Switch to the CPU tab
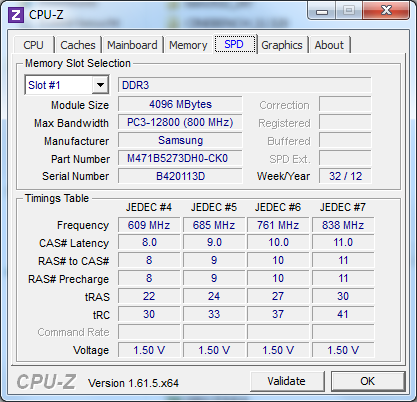 point(33,45)
